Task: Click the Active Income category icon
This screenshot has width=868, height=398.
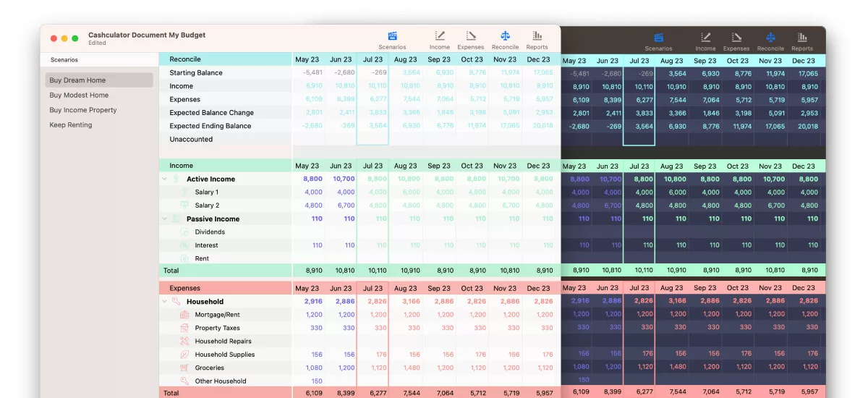Action: (176, 179)
